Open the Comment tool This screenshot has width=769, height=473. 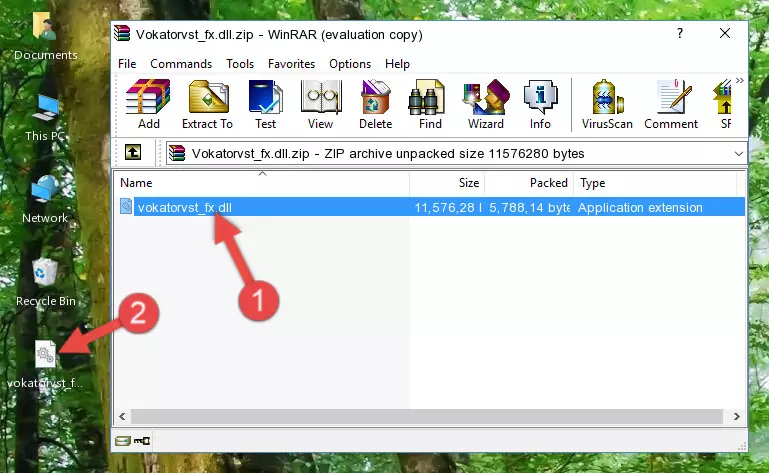(x=671, y=104)
